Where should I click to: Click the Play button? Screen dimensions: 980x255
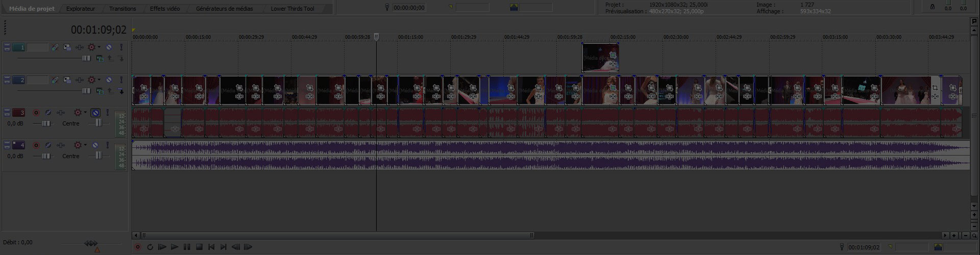175,247
